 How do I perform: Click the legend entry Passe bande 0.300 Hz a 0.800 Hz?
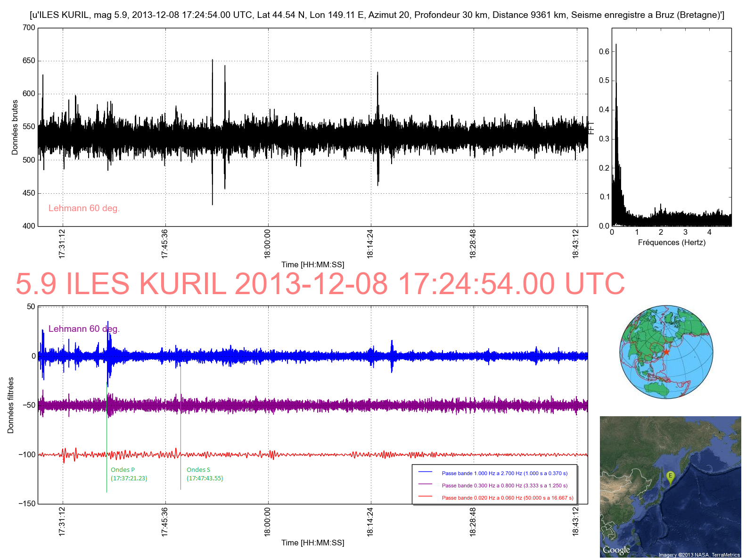(504, 486)
